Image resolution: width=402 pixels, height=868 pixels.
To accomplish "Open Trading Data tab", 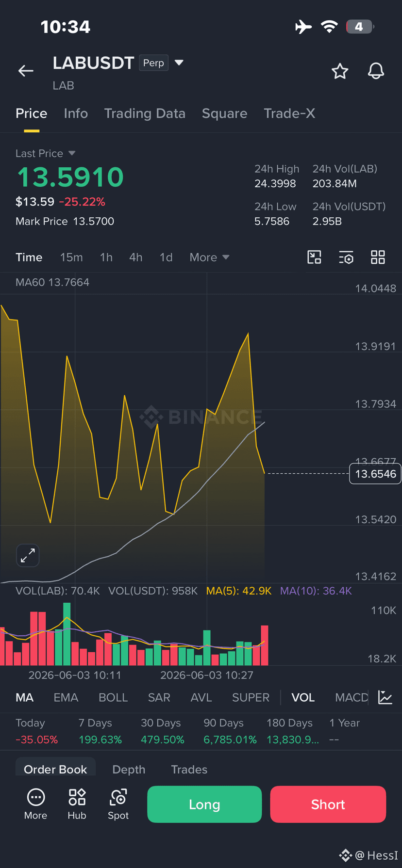I will (145, 113).
